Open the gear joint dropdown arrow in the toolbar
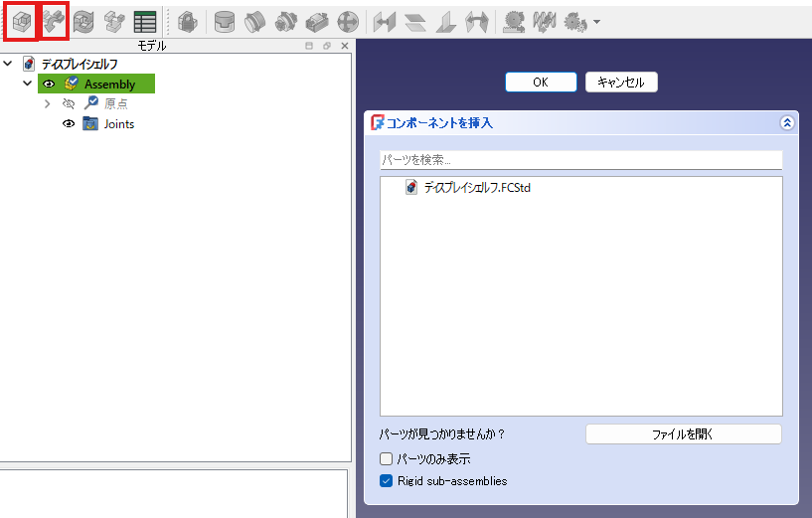Image resolution: width=812 pixels, height=518 pixels. [x=596, y=22]
